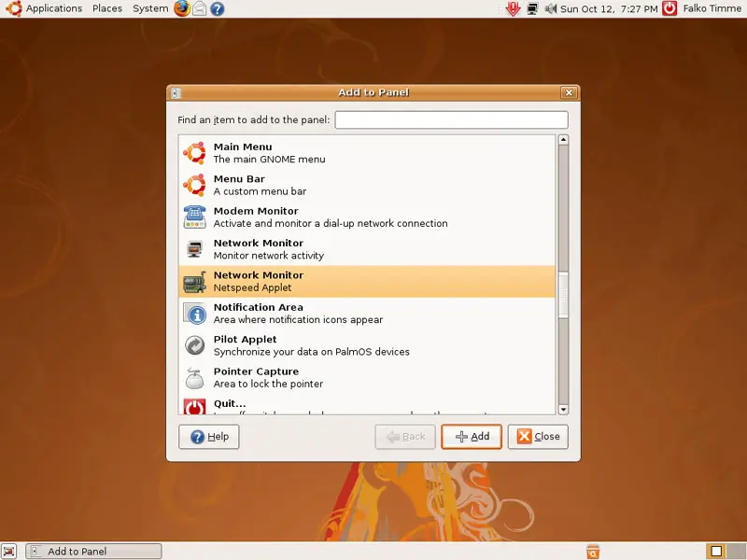747x560 pixels.
Task: Click "Activate and monitor a dial-up network connection" text
Action: click(331, 223)
